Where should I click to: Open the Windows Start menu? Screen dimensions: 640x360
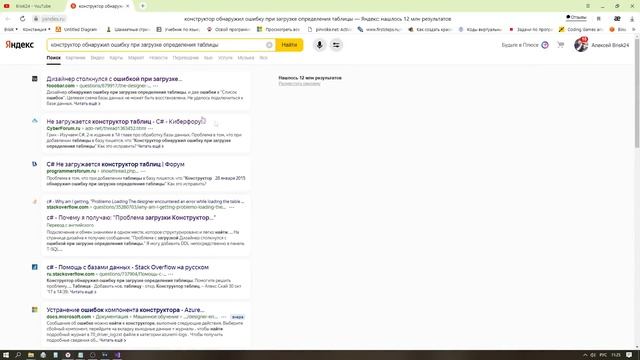tap(6, 355)
